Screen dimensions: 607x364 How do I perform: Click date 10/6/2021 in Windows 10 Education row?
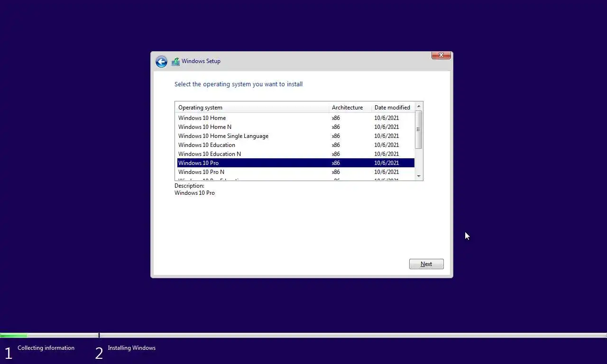click(386, 145)
